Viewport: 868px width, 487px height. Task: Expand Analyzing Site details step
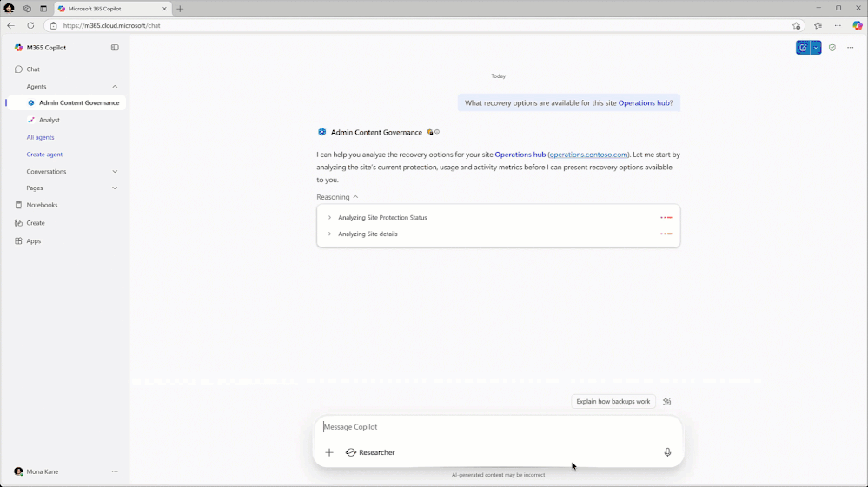click(x=329, y=234)
